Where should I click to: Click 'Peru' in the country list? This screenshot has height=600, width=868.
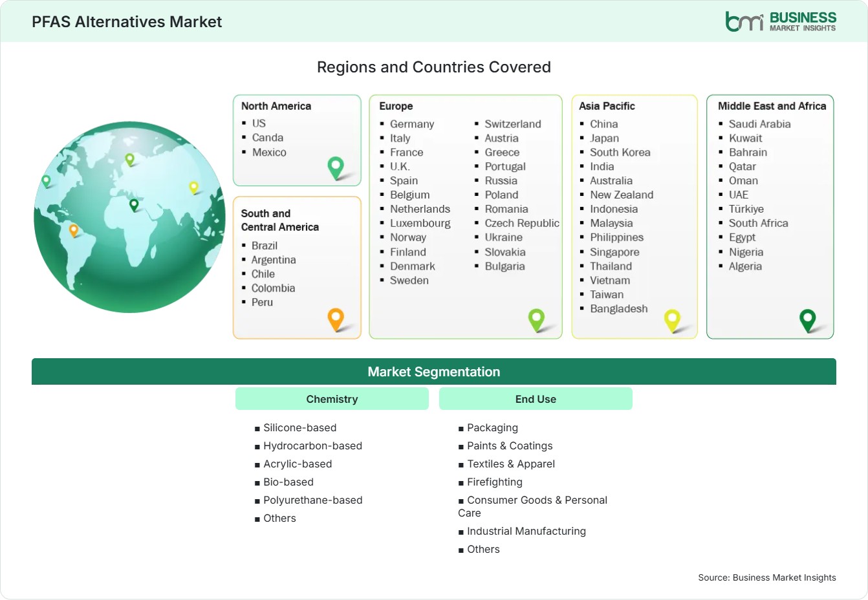tap(262, 303)
